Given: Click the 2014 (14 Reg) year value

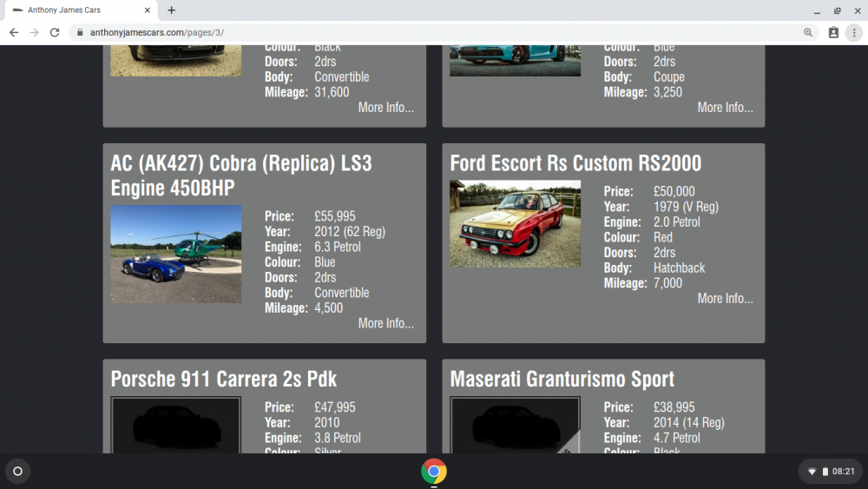Looking at the screenshot, I should tap(688, 423).
